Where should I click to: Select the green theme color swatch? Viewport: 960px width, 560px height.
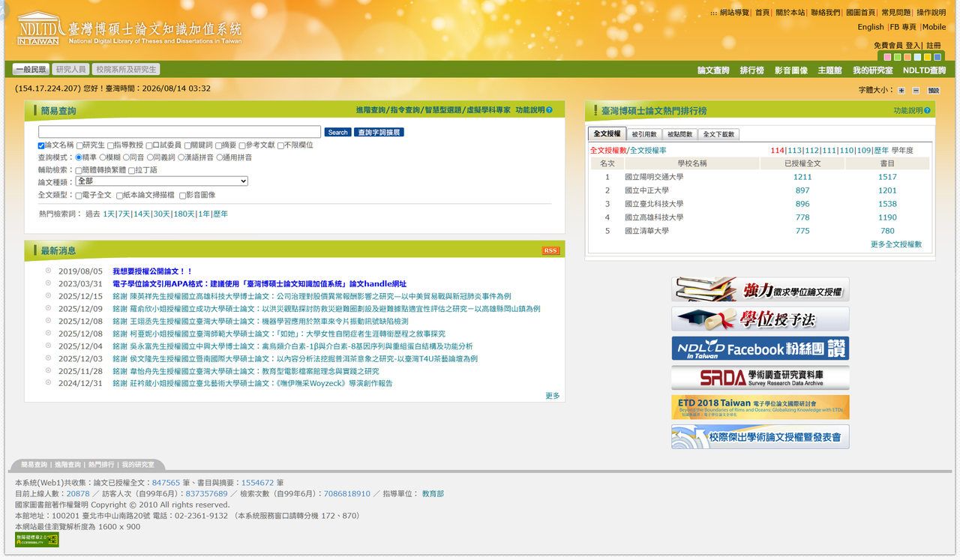898,57
